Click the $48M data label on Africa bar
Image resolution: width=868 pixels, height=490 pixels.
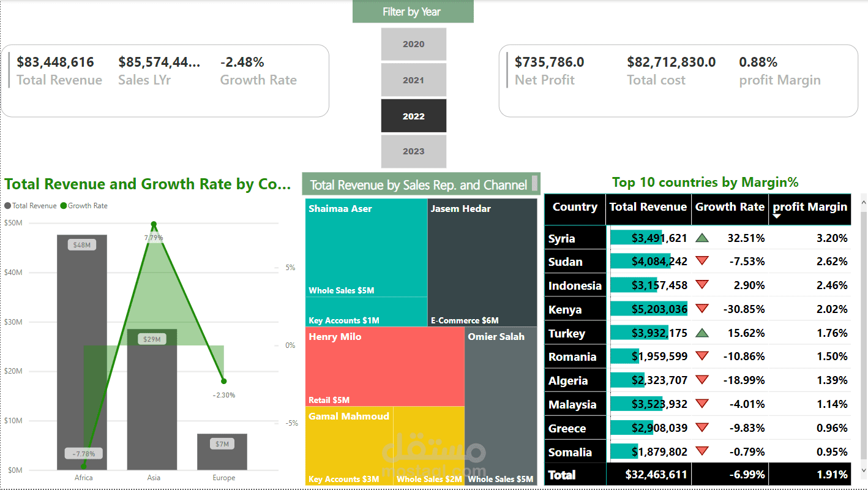[82, 245]
